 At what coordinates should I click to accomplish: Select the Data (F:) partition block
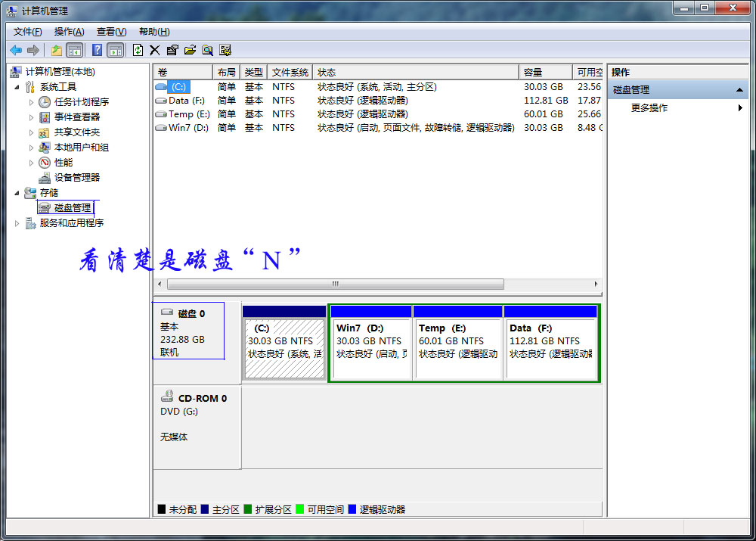click(x=550, y=342)
